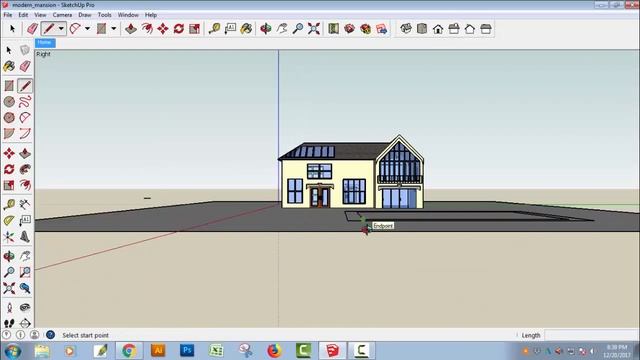Image resolution: width=640 pixels, height=360 pixels.
Task: Choose the Freehand tool in left palette
Action: 25,102
